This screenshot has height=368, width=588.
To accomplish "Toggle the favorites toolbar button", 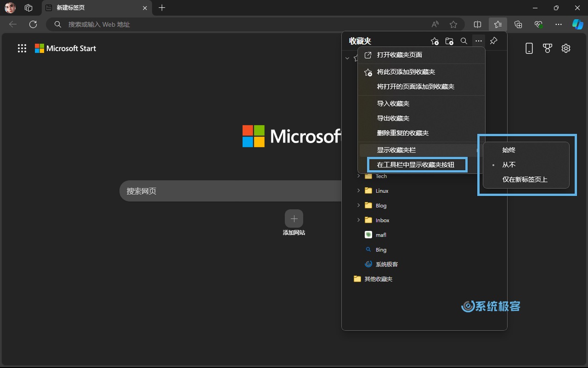I will point(498,24).
